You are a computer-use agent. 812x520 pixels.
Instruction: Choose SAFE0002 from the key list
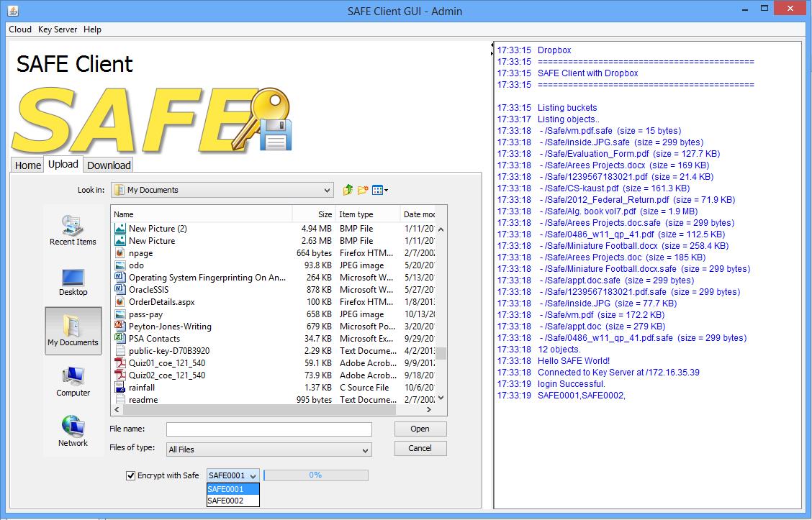233,501
